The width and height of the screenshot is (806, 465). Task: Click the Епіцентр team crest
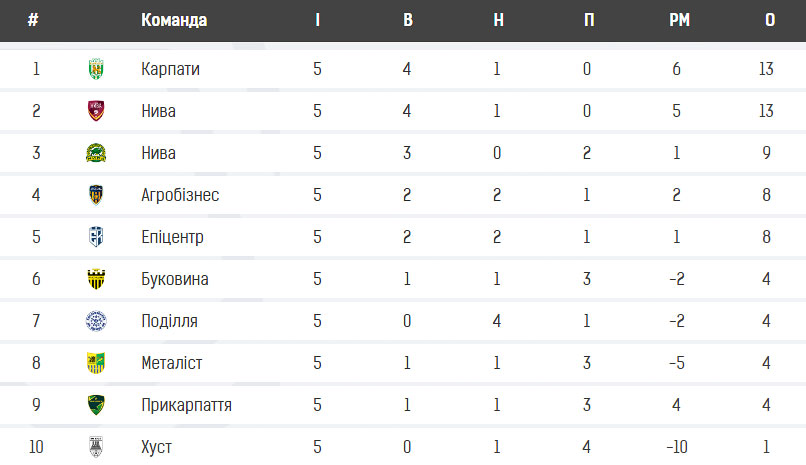pyautogui.click(x=96, y=237)
